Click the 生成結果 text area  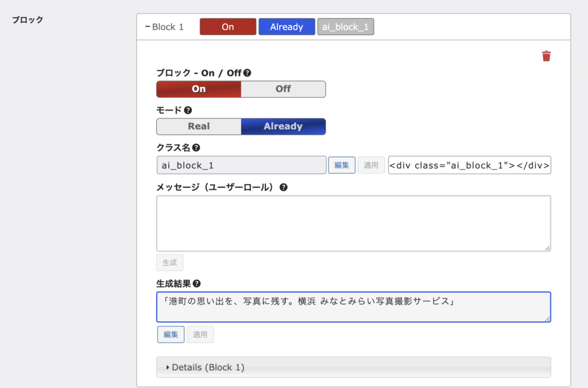[x=353, y=307]
